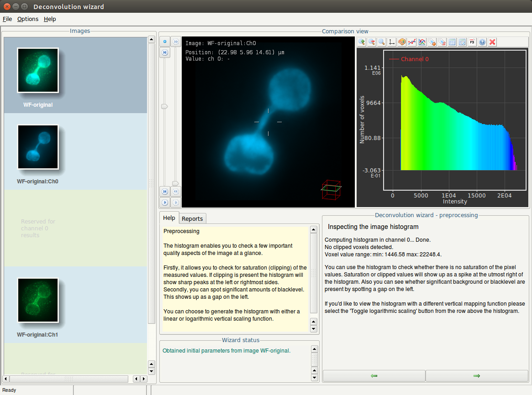Export plot using the PS icon

[472, 42]
